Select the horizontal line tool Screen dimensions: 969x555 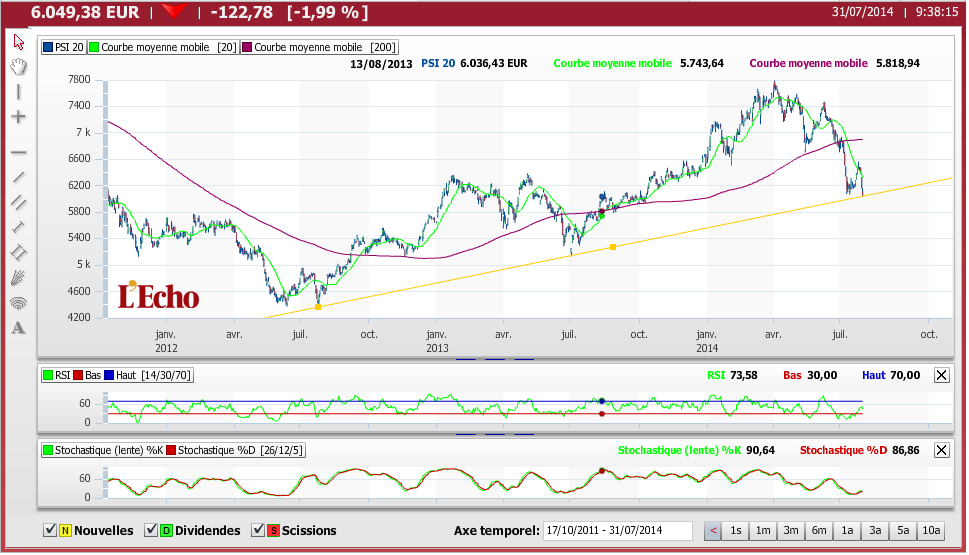click(18, 152)
